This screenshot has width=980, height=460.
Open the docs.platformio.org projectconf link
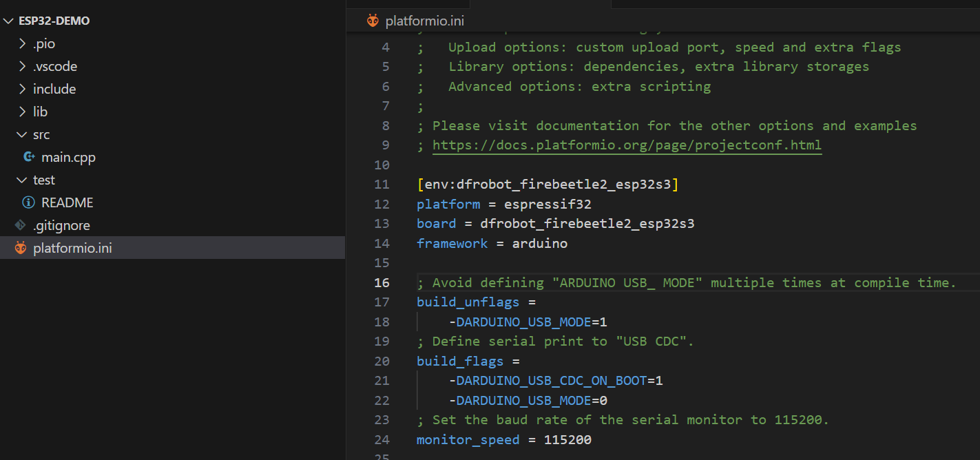[627, 145]
